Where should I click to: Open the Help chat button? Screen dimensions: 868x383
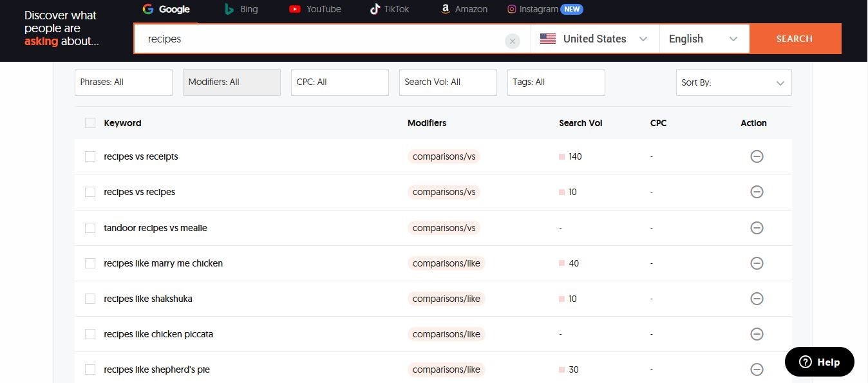[x=819, y=362]
